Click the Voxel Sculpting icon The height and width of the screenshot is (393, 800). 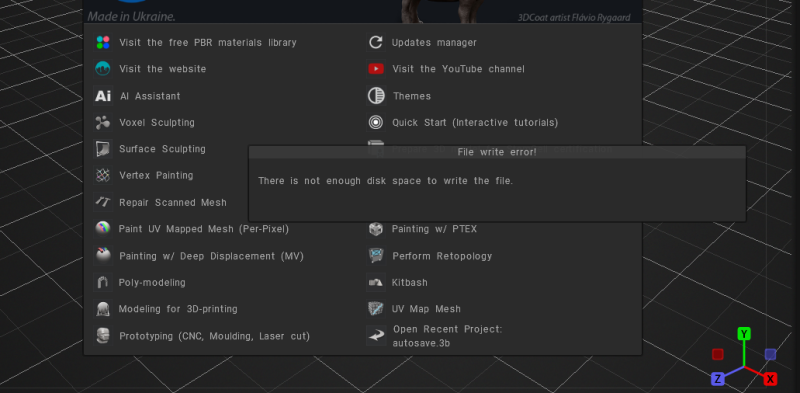coord(103,122)
